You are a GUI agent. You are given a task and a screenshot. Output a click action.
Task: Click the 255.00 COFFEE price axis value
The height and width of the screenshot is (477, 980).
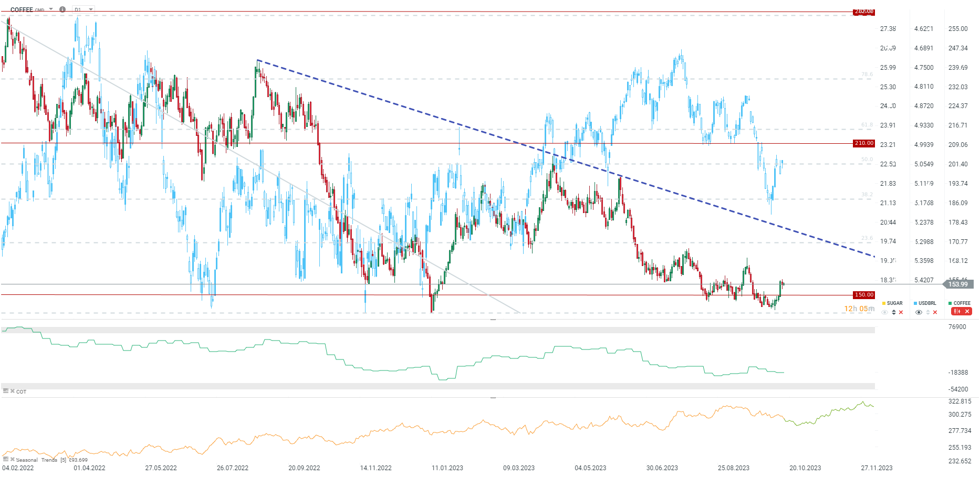pyautogui.click(x=958, y=29)
